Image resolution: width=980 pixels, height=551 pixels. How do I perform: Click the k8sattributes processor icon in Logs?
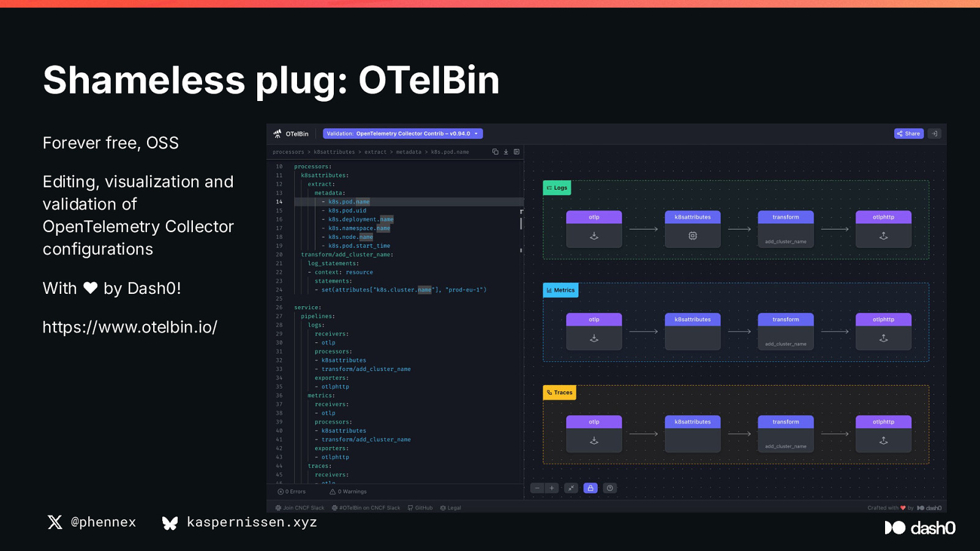(693, 236)
